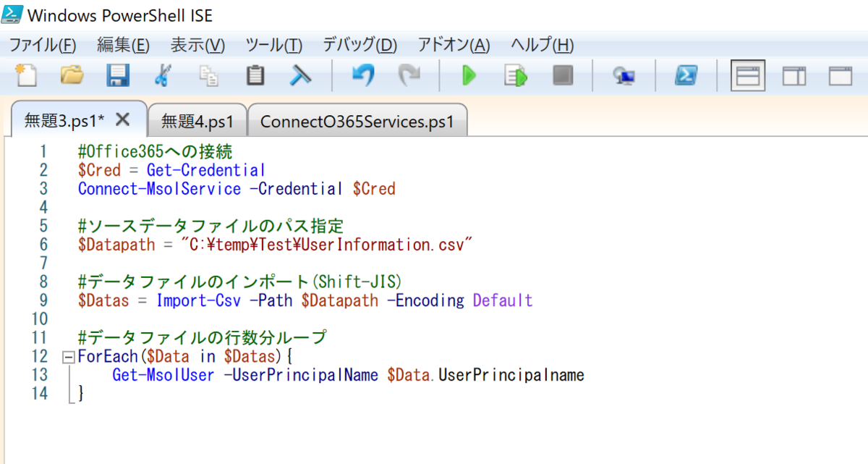Show script pane on the right layout
868x464 pixels.
[794, 75]
